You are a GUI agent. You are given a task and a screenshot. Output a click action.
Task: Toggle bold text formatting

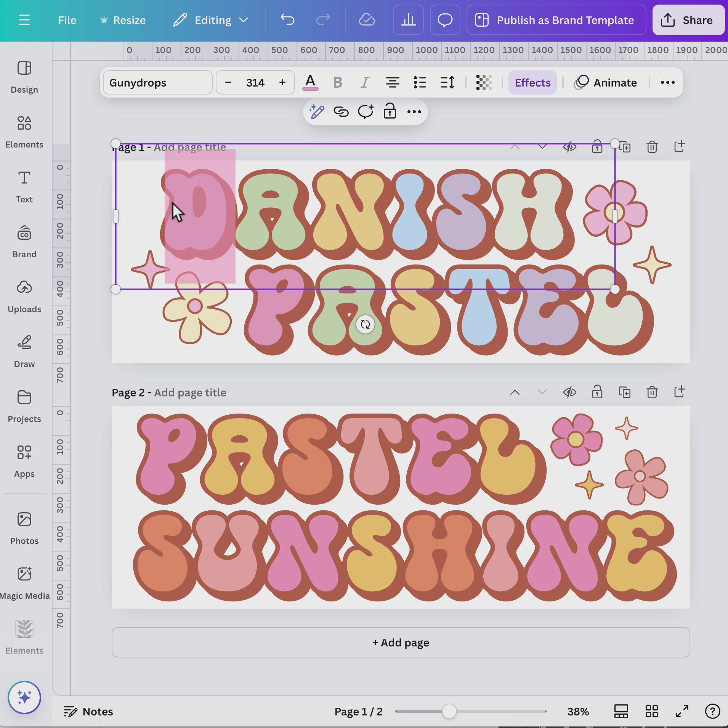[x=337, y=83]
